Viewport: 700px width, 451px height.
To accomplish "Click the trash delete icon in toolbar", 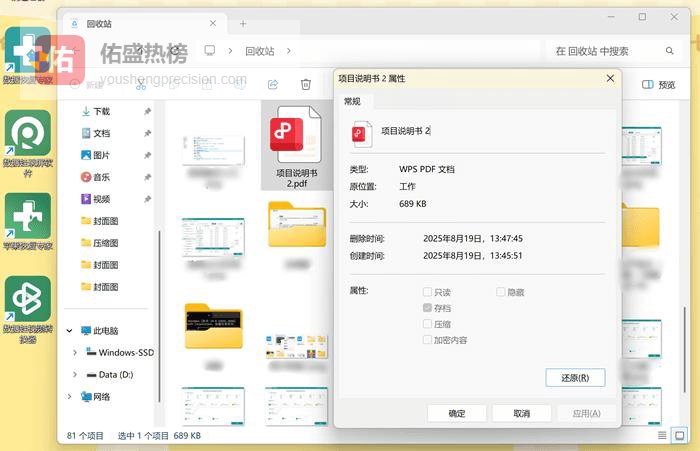I will pos(306,85).
